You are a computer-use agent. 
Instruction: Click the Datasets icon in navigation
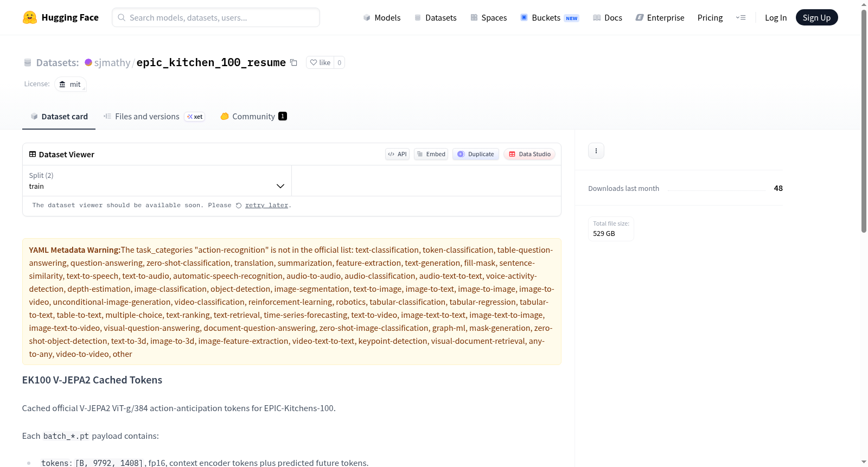[418, 17]
